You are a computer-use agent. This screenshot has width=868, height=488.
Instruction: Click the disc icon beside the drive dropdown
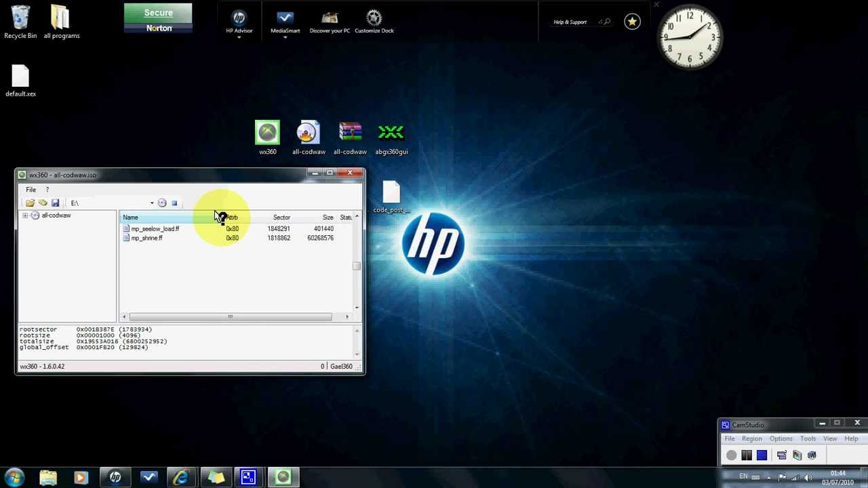coord(162,203)
